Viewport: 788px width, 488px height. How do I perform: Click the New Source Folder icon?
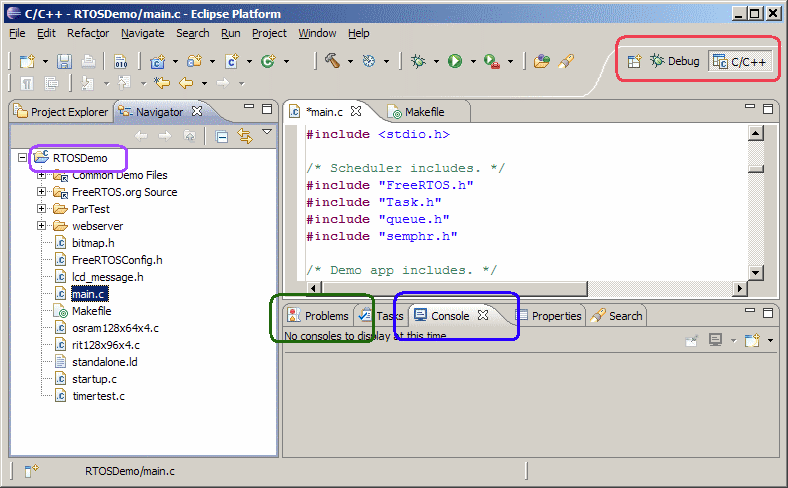pyautogui.click(x=195, y=61)
